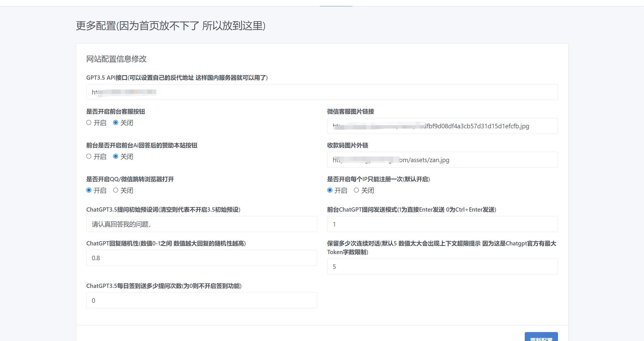The height and width of the screenshot is (341, 644).
Task: Select 开启 for QQ/微信跳转浏览器打开
Action: tap(89, 190)
